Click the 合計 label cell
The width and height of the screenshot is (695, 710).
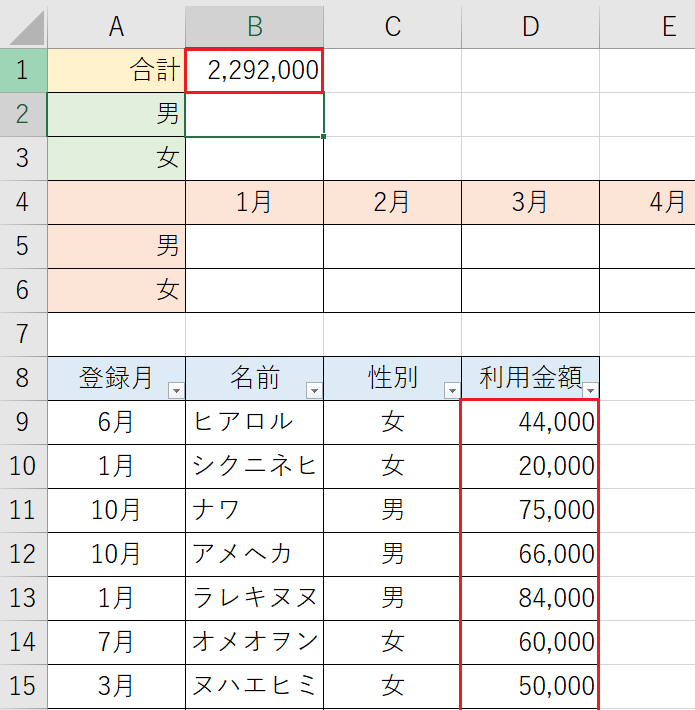(x=116, y=71)
